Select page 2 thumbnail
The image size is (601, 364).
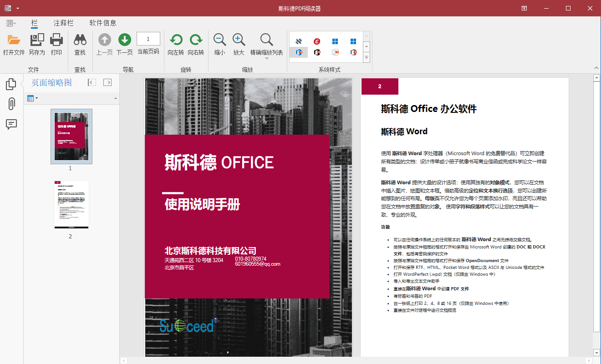71,204
